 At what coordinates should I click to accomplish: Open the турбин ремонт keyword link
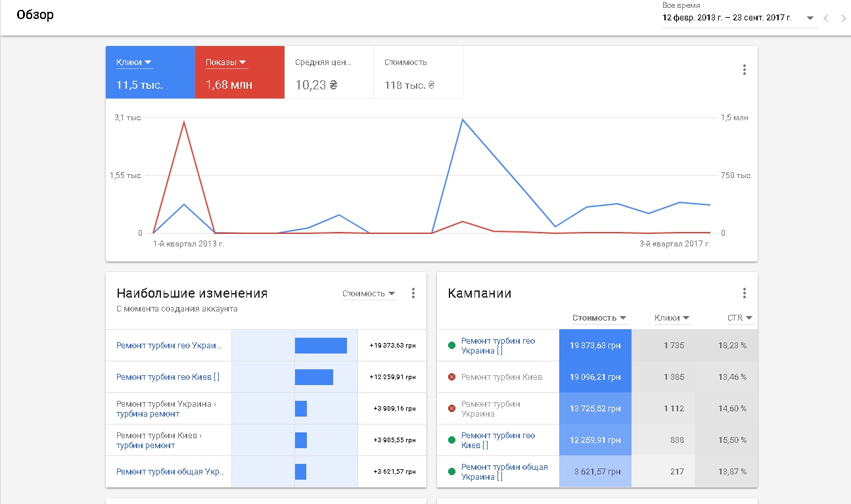click(146, 446)
